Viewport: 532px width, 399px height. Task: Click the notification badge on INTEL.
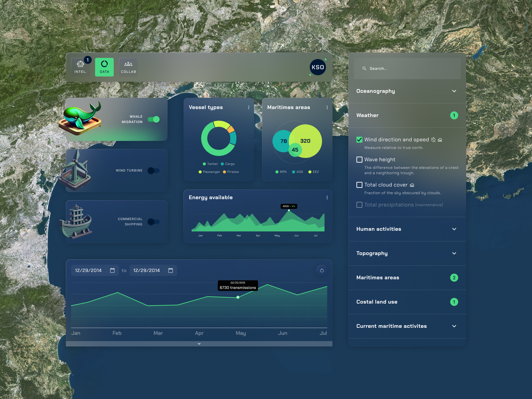click(x=87, y=60)
